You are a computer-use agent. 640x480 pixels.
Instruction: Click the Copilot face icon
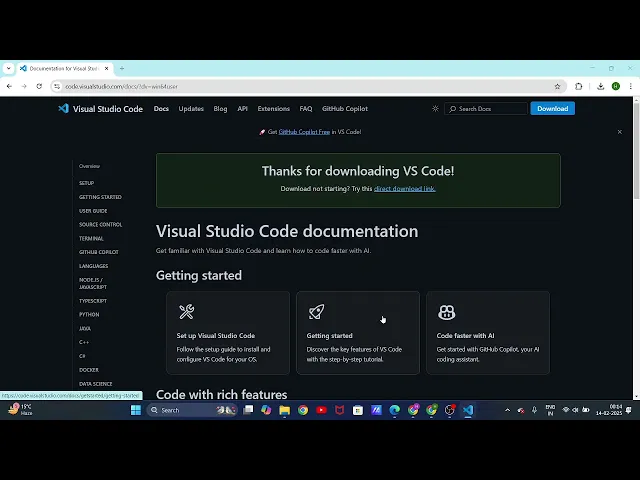447,312
